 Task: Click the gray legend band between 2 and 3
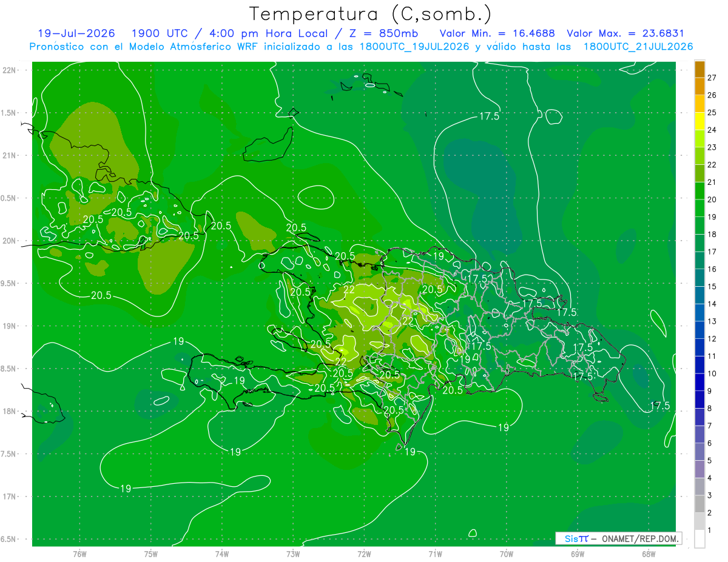(699, 504)
